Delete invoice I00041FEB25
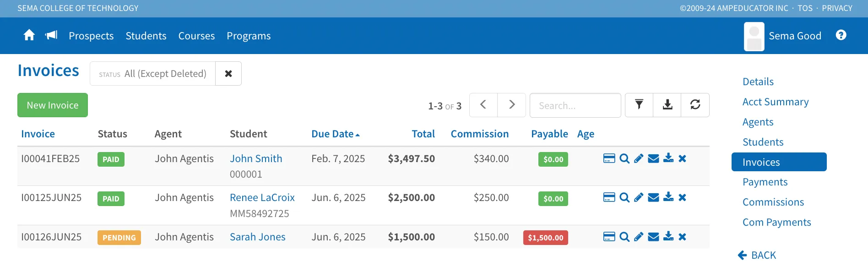The width and height of the screenshot is (868, 261). tap(682, 158)
